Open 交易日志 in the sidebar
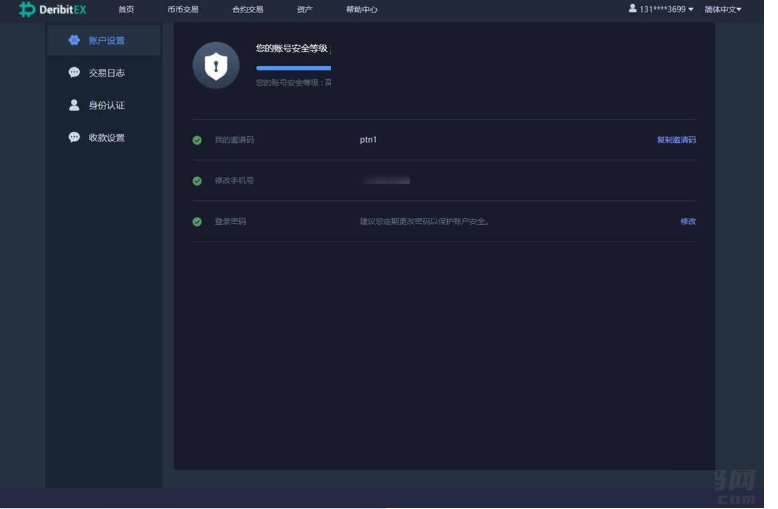Viewport: 778px width, 509px height. 106,73
